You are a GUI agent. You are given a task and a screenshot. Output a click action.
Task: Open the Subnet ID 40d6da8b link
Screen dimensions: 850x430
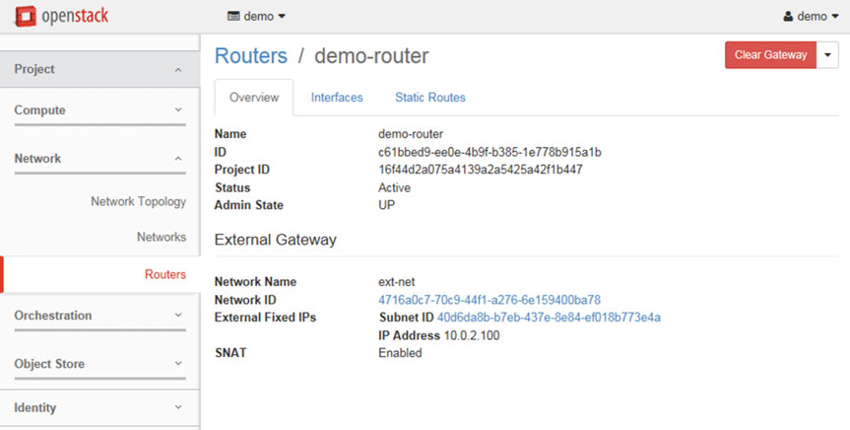click(x=549, y=317)
